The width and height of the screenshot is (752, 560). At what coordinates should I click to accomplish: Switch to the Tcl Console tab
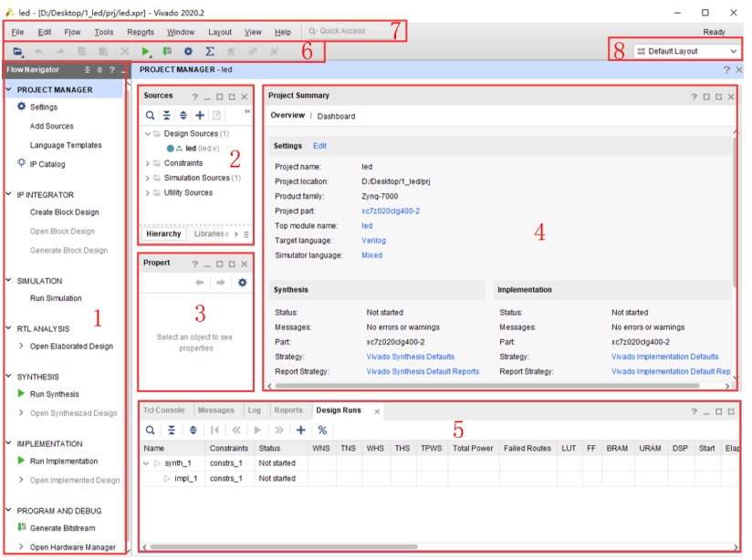pos(163,410)
